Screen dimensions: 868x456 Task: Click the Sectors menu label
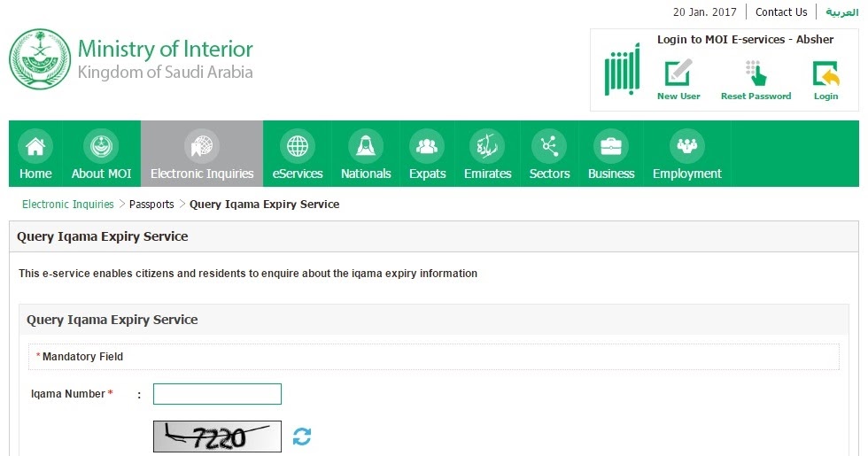tap(549, 174)
